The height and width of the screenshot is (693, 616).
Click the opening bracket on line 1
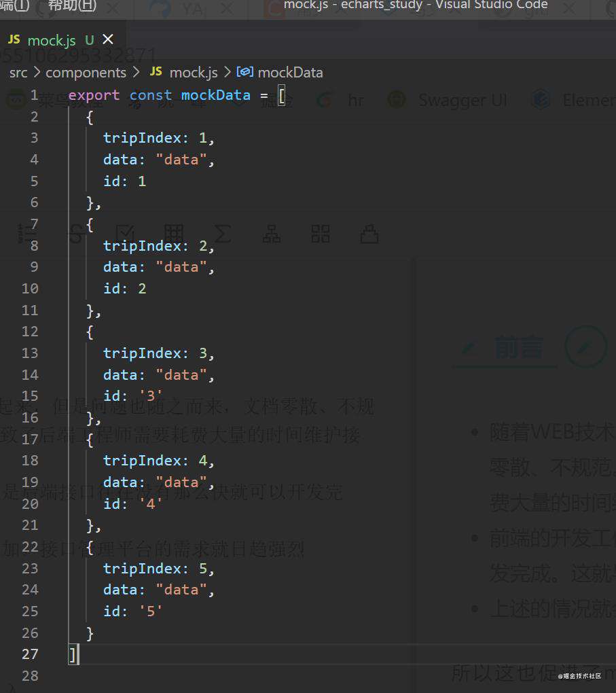click(281, 96)
